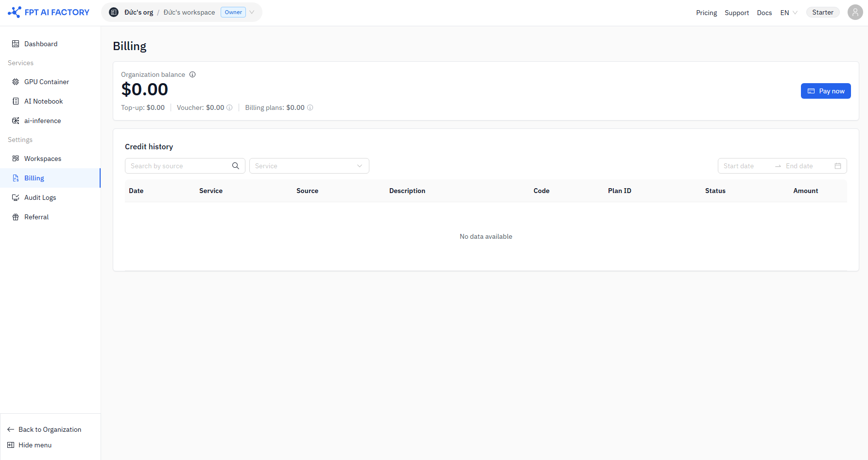The width and height of the screenshot is (868, 460).
Task: Click Đức's org breadcrumb
Action: coord(139,12)
